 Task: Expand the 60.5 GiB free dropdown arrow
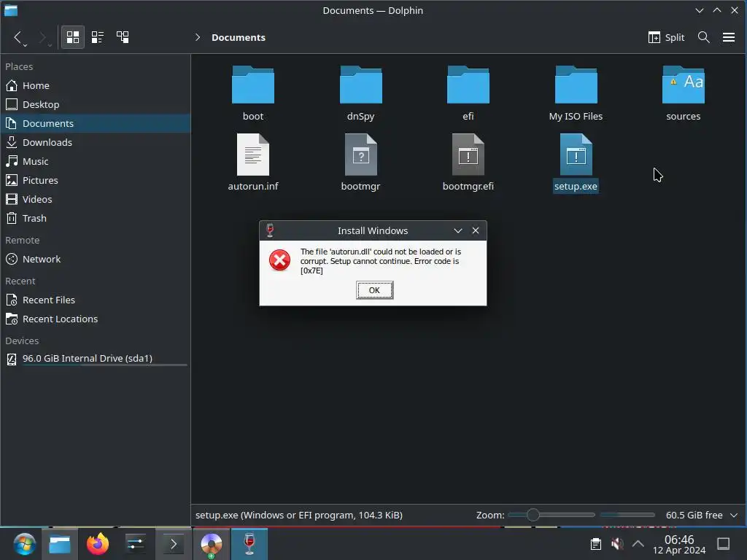pyautogui.click(x=734, y=516)
